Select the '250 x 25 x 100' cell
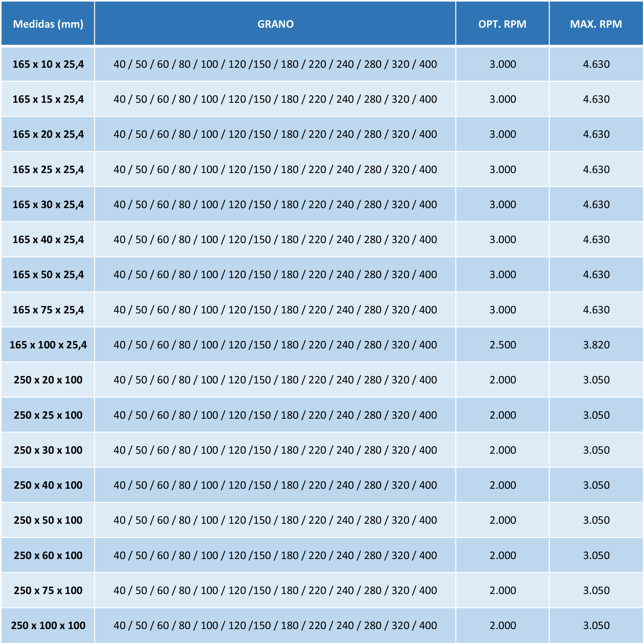 pyautogui.click(x=48, y=415)
